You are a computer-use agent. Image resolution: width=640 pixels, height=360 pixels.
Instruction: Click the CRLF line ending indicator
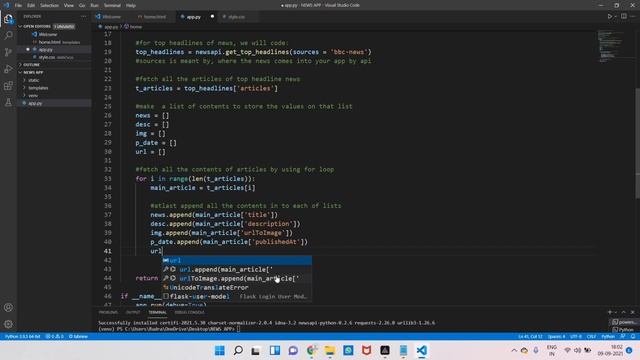pyautogui.click(x=591, y=337)
